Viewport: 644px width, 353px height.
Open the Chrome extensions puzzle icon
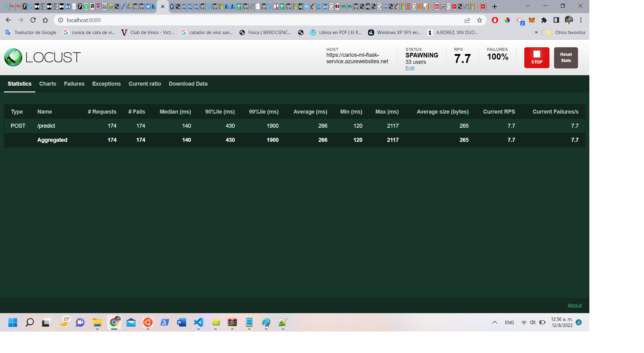pyautogui.click(x=544, y=20)
